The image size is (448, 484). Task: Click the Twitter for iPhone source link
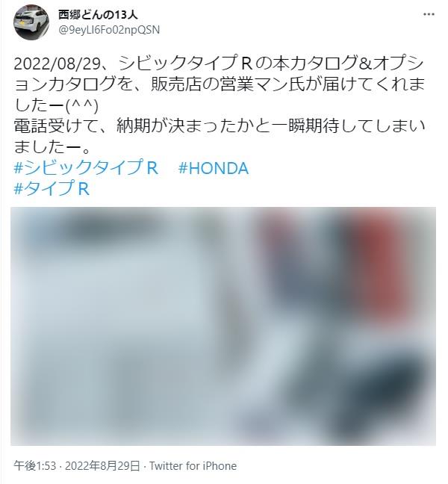pos(193,466)
